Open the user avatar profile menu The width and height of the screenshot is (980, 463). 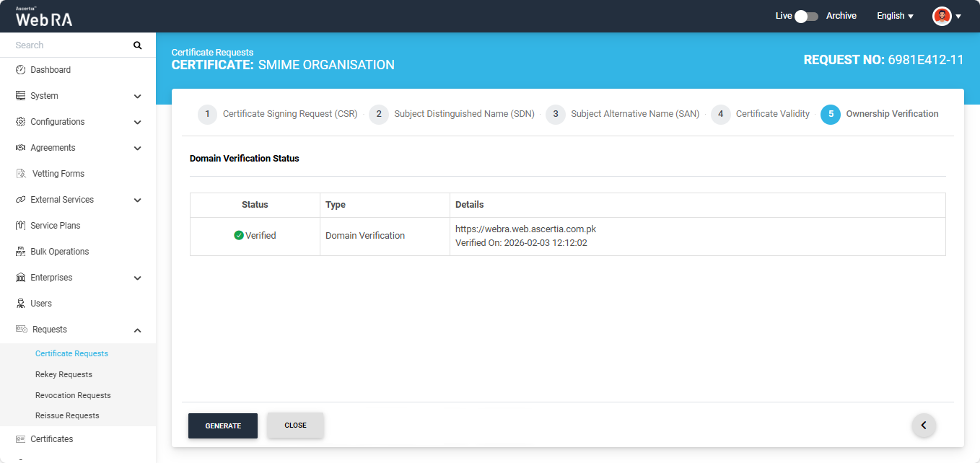click(x=947, y=16)
